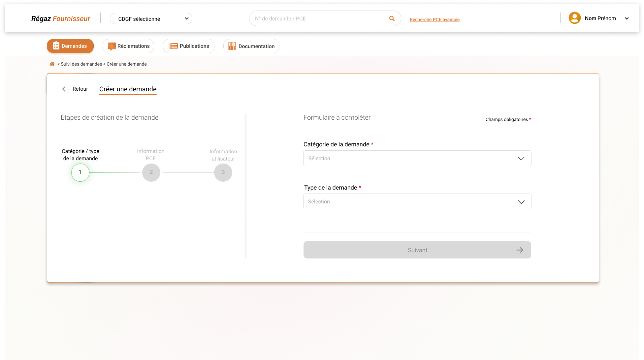Select step 1 circle in stepper
Viewport: 644px width, 360px height.
80,172
